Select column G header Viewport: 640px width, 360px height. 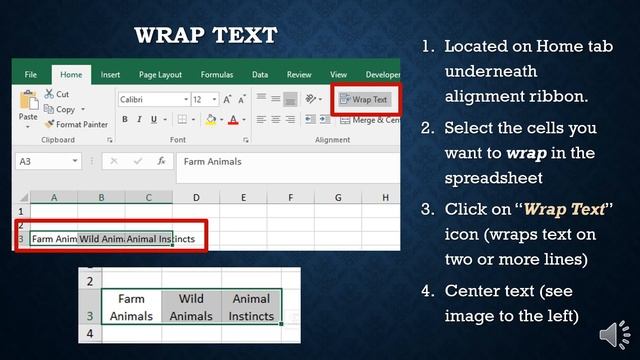pyautogui.click(x=338, y=198)
